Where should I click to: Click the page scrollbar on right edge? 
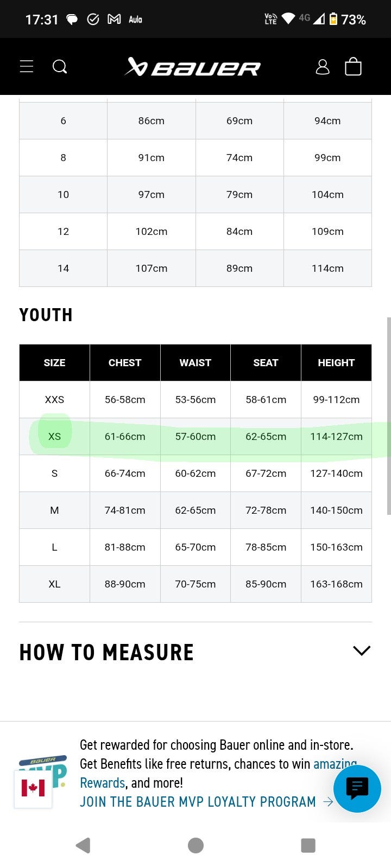click(388, 415)
